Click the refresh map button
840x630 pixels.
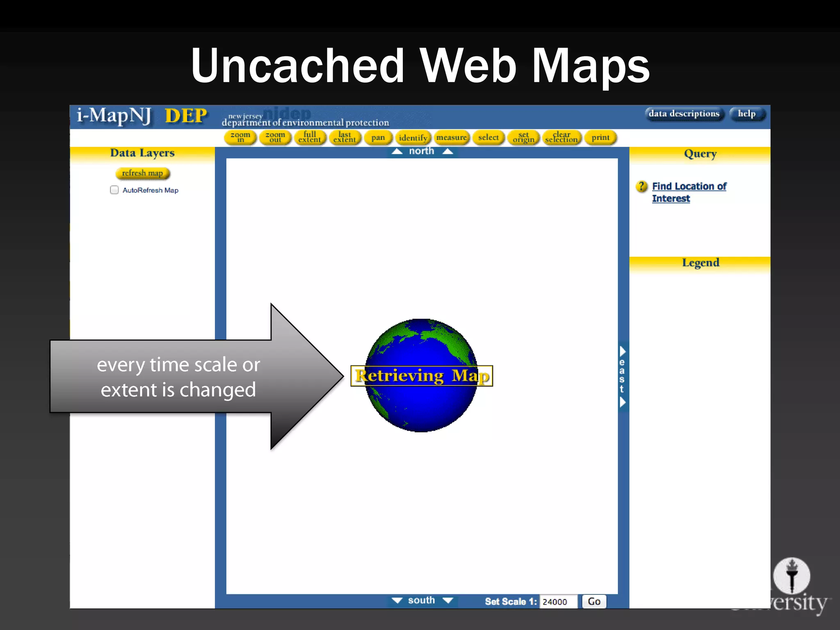[x=142, y=173]
